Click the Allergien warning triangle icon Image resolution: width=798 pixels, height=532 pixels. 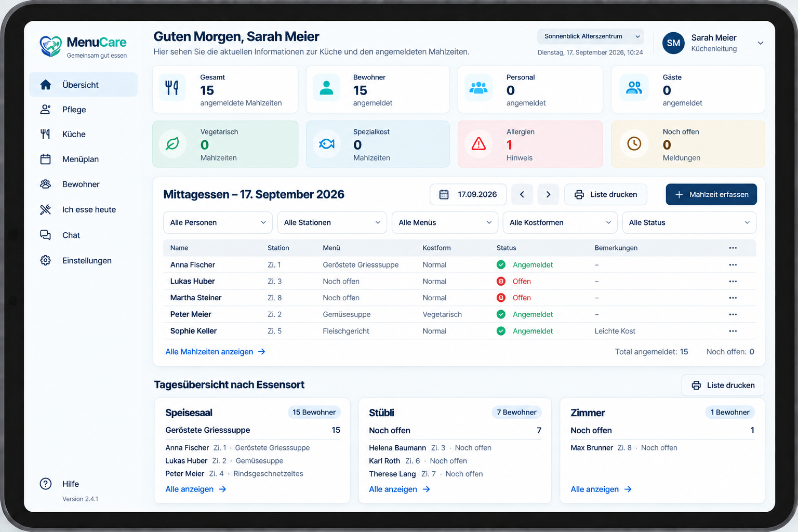[x=478, y=144]
